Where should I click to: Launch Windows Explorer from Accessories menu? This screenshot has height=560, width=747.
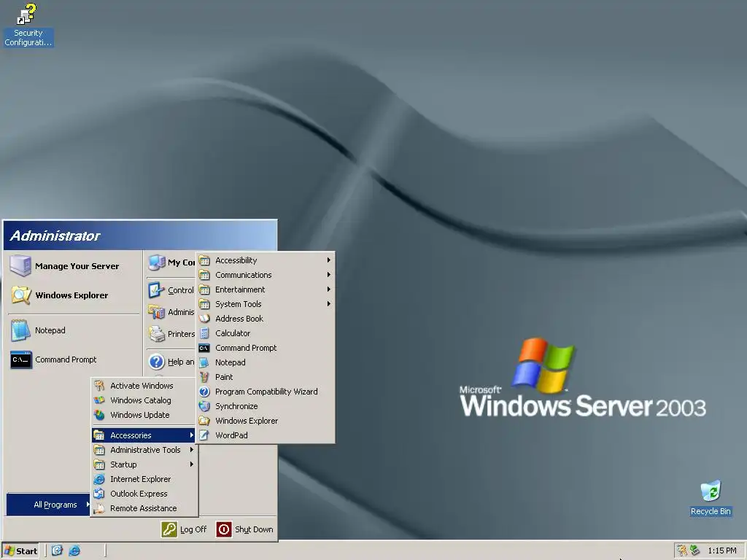(266, 421)
